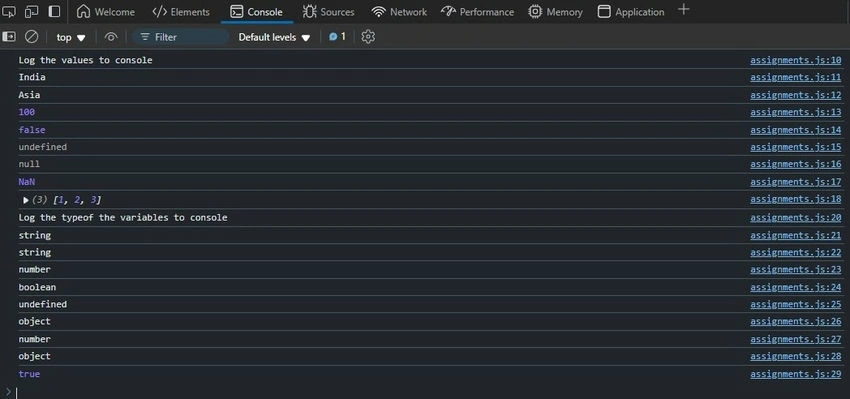Open source link assignments.js:27
The image size is (850, 399).
(795, 339)
